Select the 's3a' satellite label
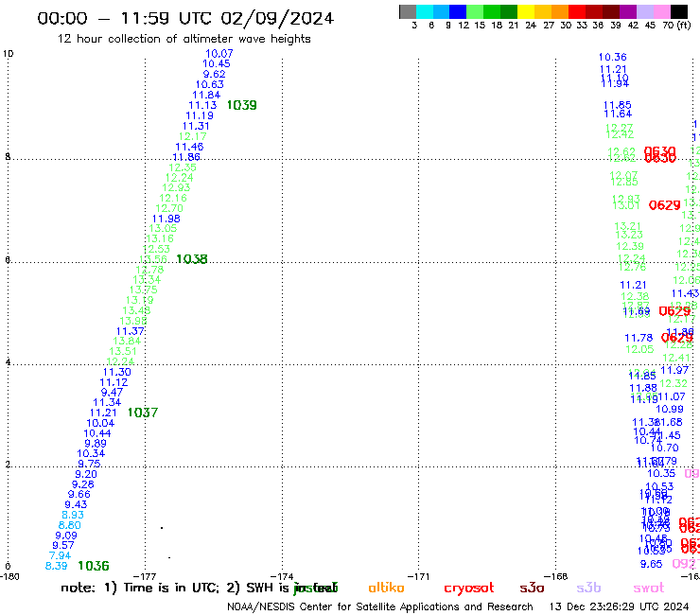Image resolution: width=700 pixels, height=615 pixels. 532,588
